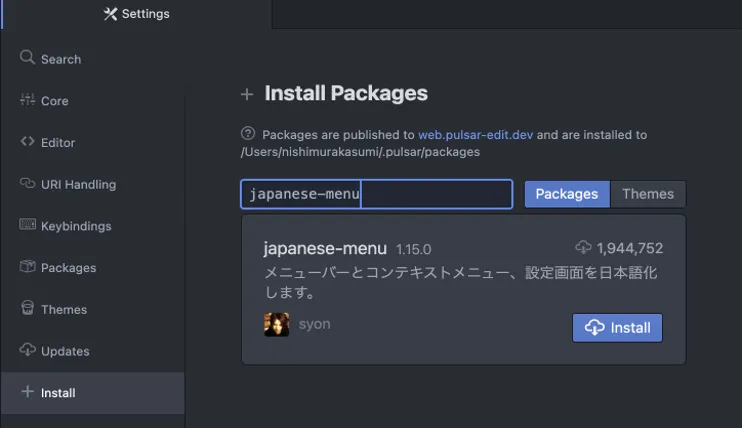742x428 pixels.
Task: Click the download cloud icon by the count
Action: pos(583,247)
